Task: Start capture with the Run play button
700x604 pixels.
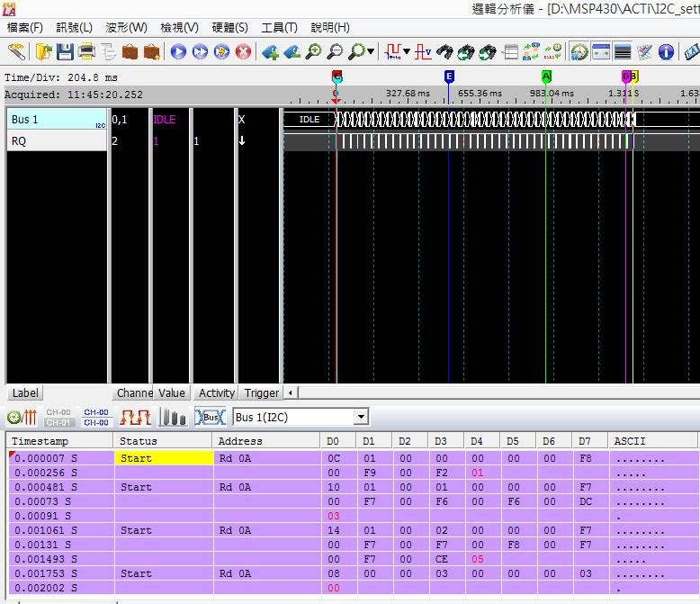Action: click(x=178, y=52)
